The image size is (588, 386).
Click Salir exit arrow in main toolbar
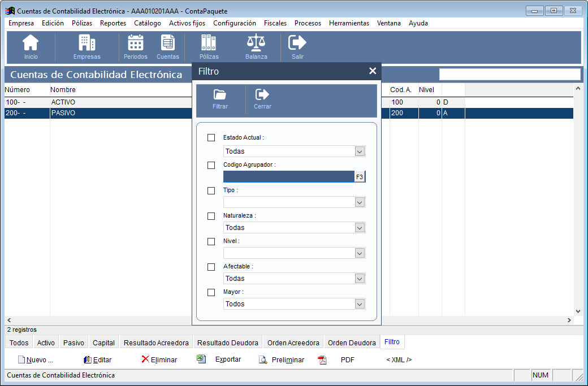point(297,42)
